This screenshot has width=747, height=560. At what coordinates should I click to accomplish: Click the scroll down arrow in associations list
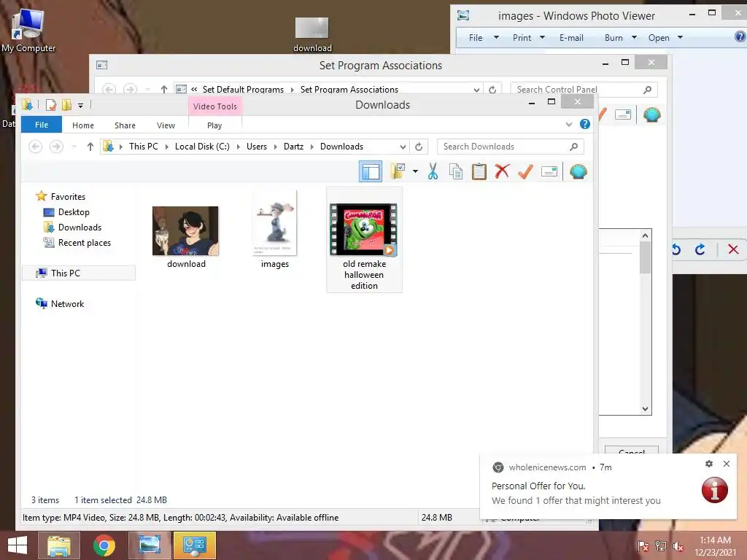click(645, 408)
